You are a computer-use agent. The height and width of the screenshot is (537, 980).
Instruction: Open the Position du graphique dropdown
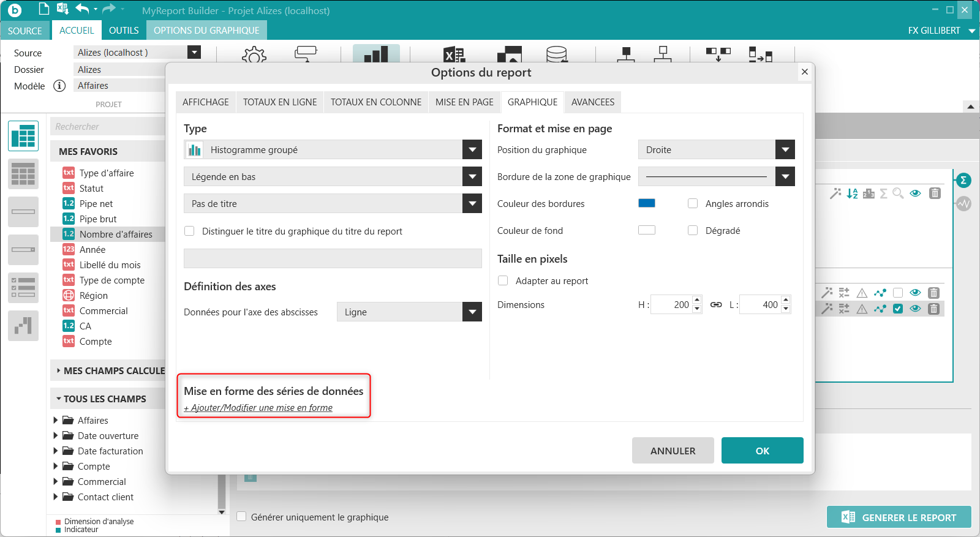tap(785, 149)
